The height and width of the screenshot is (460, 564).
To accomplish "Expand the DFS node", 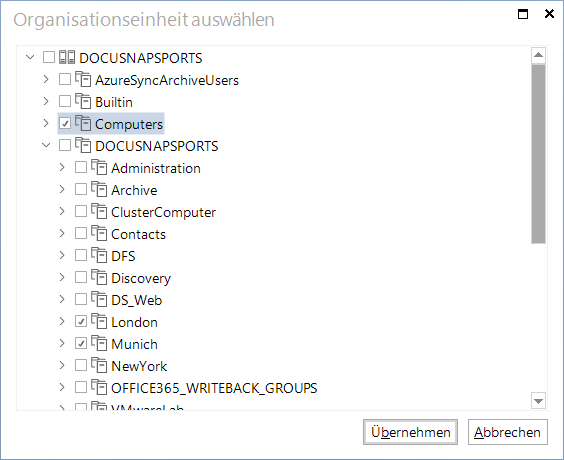I will tap(62, 255).
